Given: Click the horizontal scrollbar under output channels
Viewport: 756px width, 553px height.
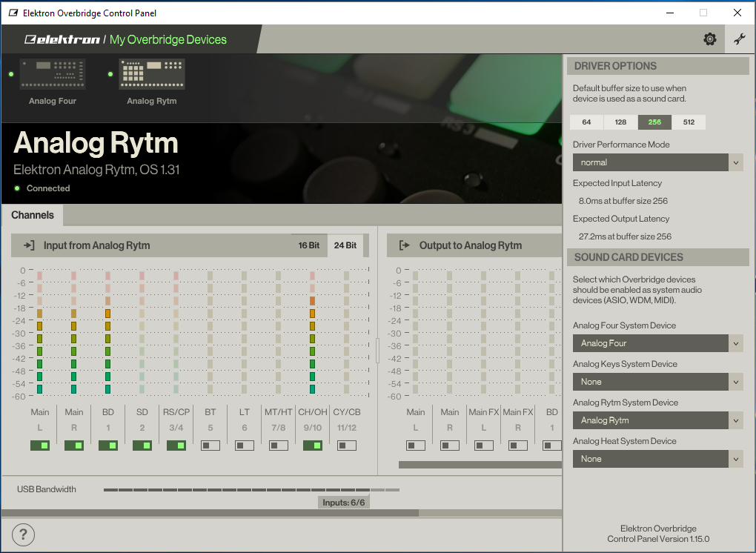Looking at the screenshot, I should coord(480,465).
